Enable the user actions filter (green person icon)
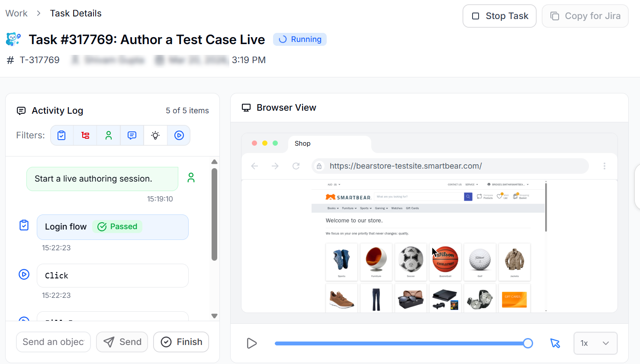 108,135
